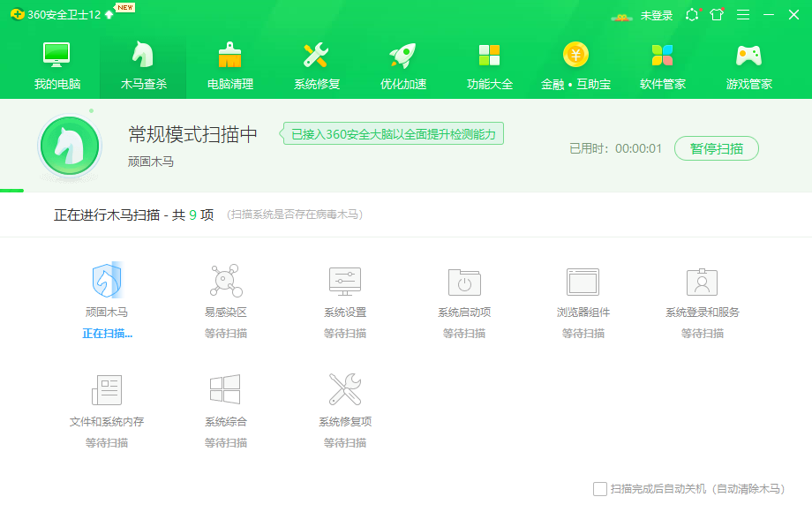The image size is (812, 512).
Task: Open 游戏管家 gamepad icon
Action: [x=748, y=56]
